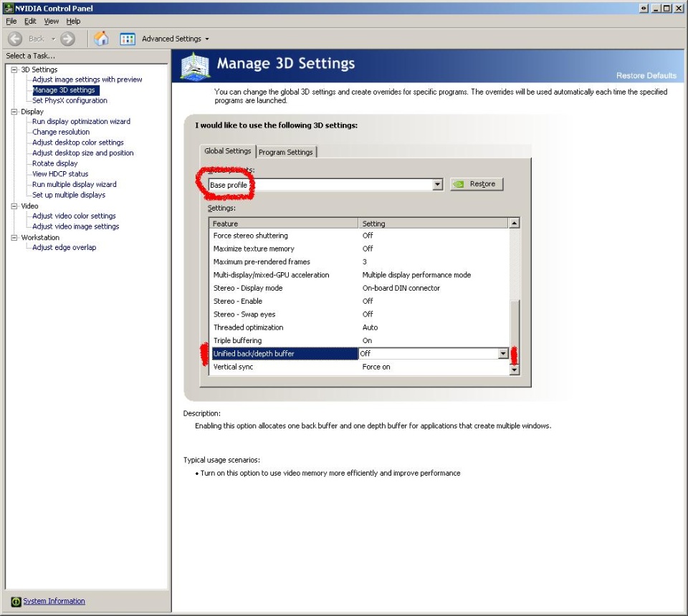Select Adjust edge overlap
The image size is (688, 616).
point(64,248)
